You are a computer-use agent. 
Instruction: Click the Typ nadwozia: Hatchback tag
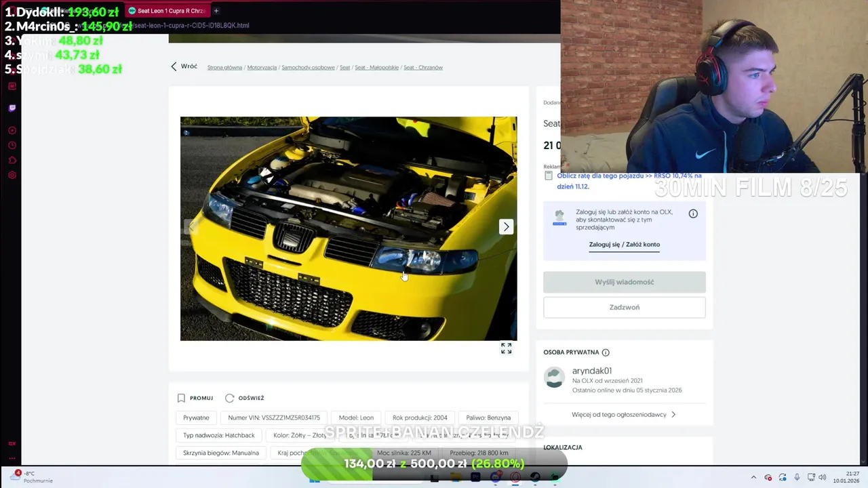(x=219, y=435)
